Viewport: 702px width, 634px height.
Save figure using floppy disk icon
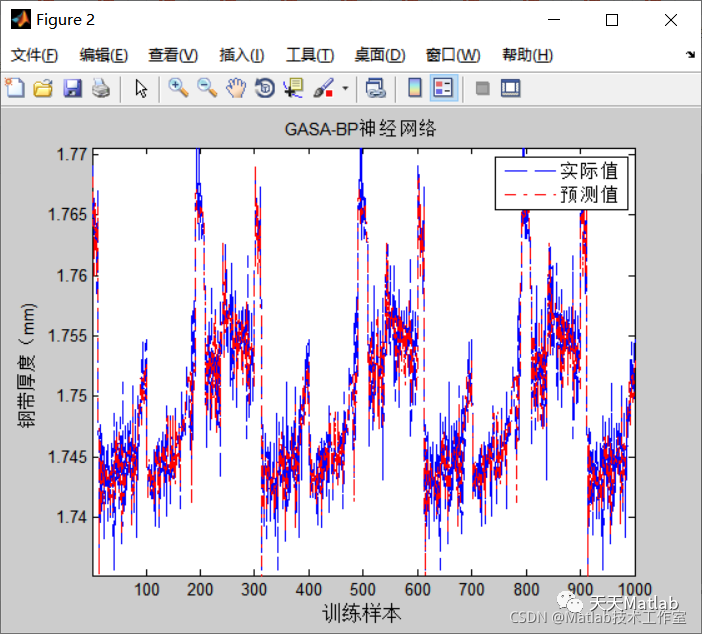click(73, 88)
